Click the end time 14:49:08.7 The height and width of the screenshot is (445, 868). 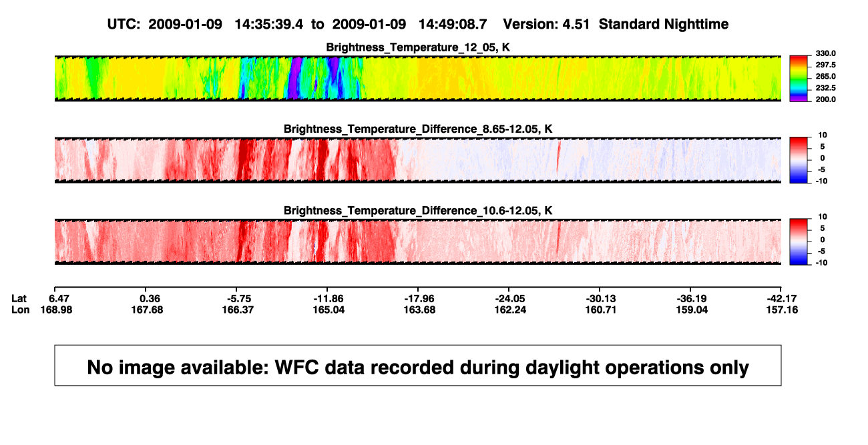coord(453,24)
